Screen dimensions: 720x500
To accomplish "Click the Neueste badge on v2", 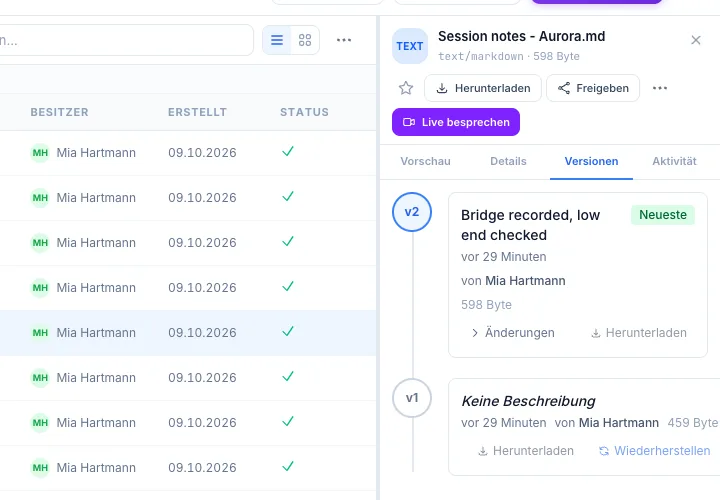I will [x=663, y=214].
